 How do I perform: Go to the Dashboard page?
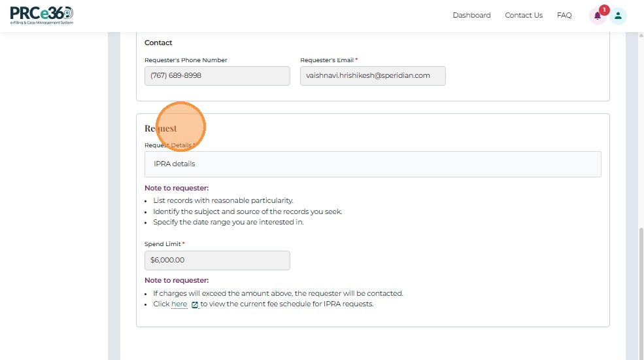[471, 15]
